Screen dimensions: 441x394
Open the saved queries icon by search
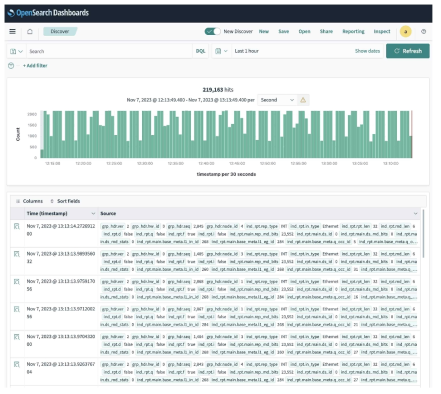click(x=16, y=51)
